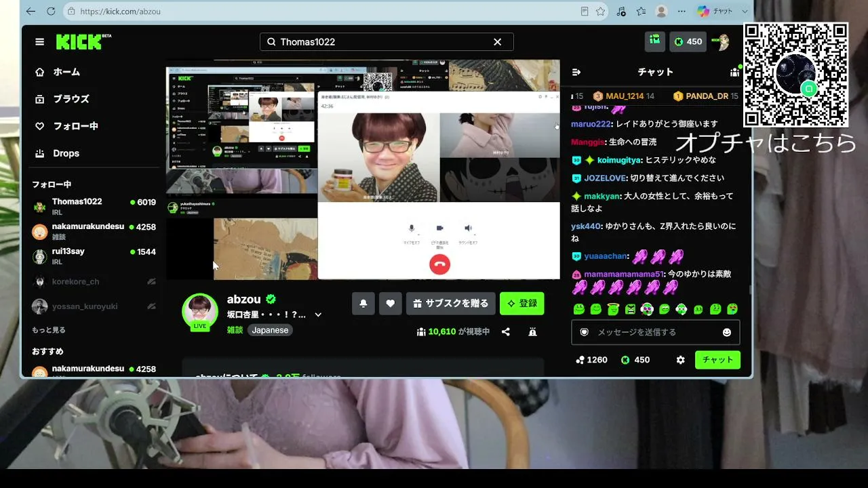Click the shield icon in message box
Image resolution: width=868 pixels, height=488 pixels.
(584, 332)
